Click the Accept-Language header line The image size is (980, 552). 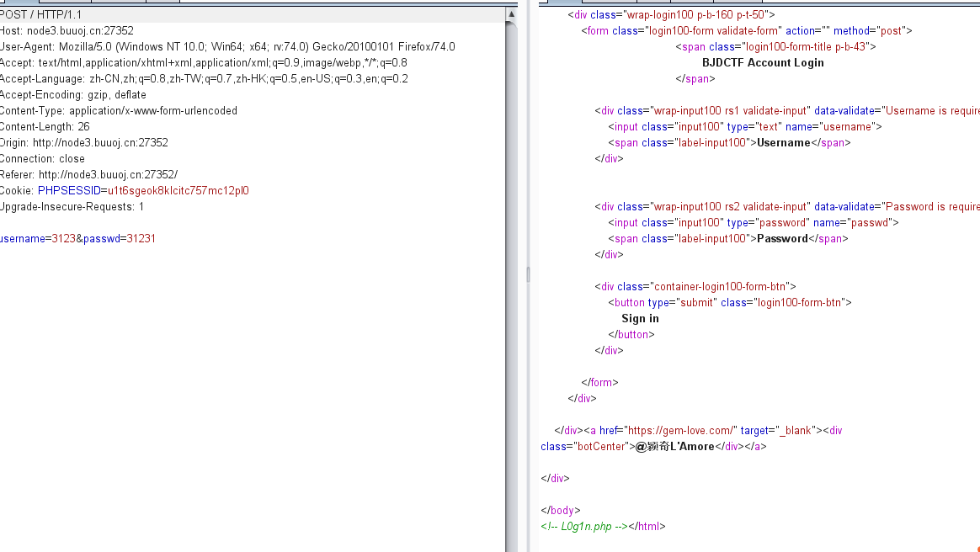[x=204, y=79]
